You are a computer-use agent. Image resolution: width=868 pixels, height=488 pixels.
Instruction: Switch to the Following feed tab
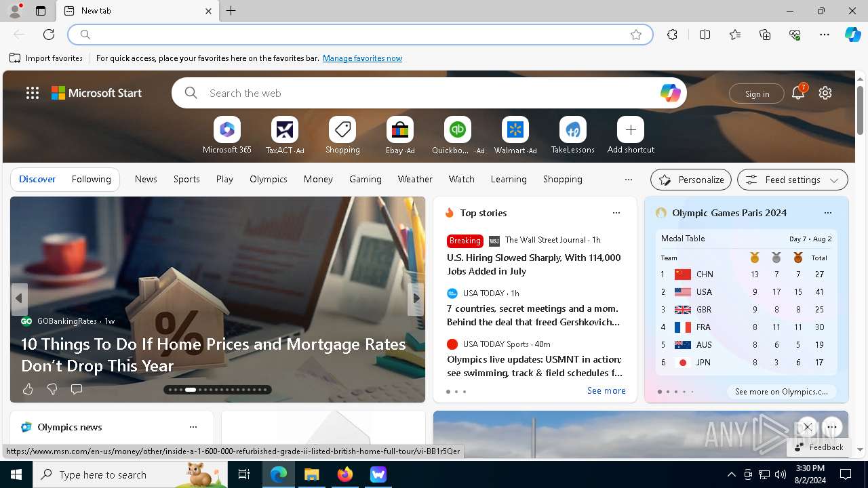(92, 179)
